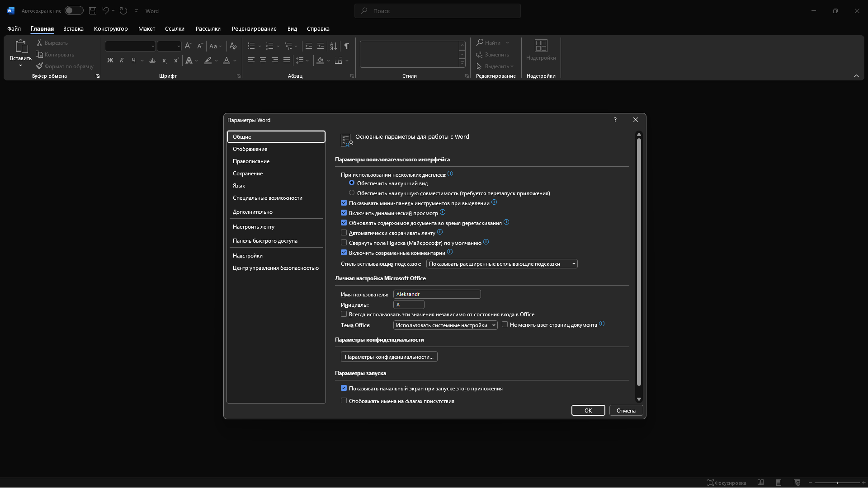Click the Save icon in title bar
Viewport: 868px width, 488px height.
click(x=93, y=11)
